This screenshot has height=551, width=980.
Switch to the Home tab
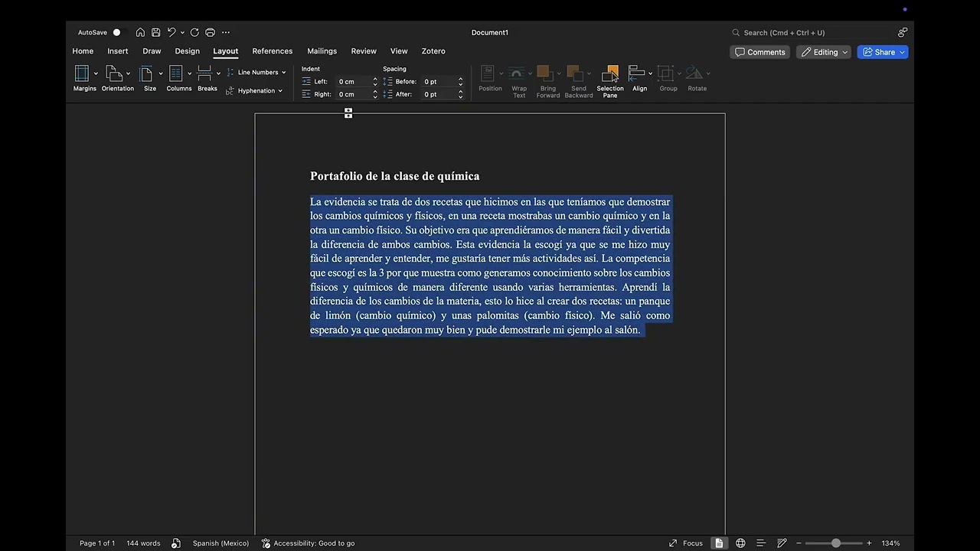[83, 51]
